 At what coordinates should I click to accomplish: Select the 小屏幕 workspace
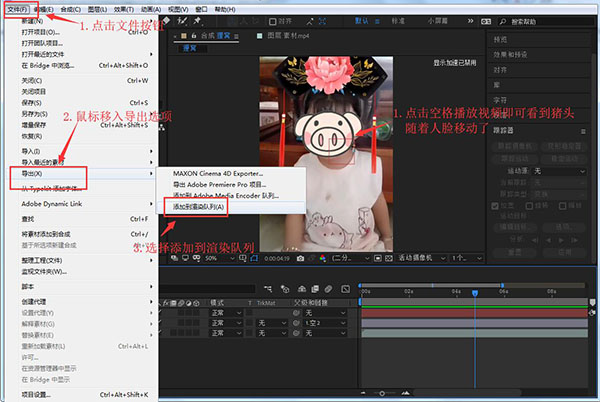tap(437, 21)
